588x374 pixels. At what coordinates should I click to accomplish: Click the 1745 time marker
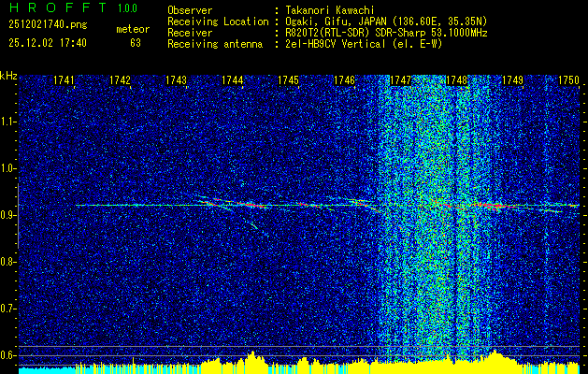point(288,79)
